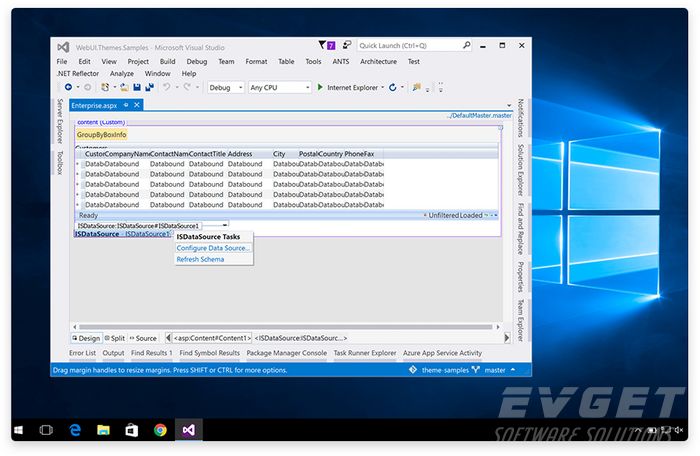Viewport: 700px width, 456px height.
Task: Open the Debug configuration dropdown
Action: pyautogui.click(x=225, y=88)
